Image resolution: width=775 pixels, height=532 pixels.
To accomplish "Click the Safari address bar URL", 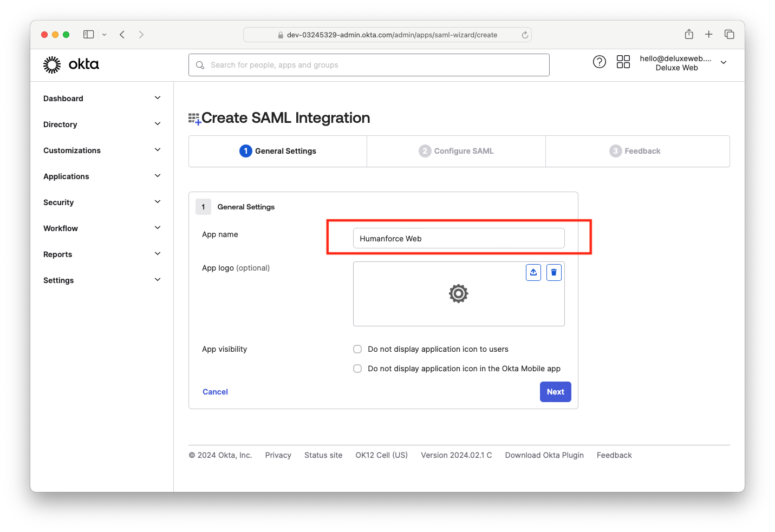I will coord(387,35).
